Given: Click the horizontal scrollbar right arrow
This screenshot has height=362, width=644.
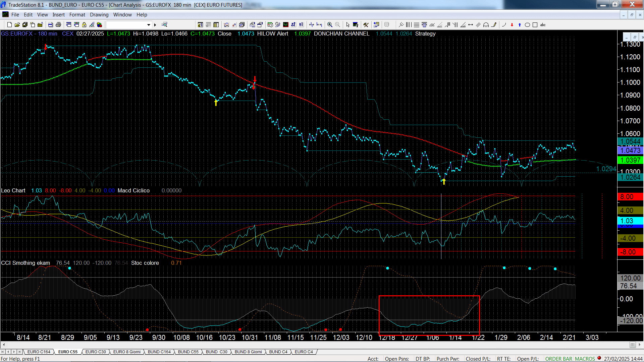Looking at the screenshot, I should pos(640,345).
